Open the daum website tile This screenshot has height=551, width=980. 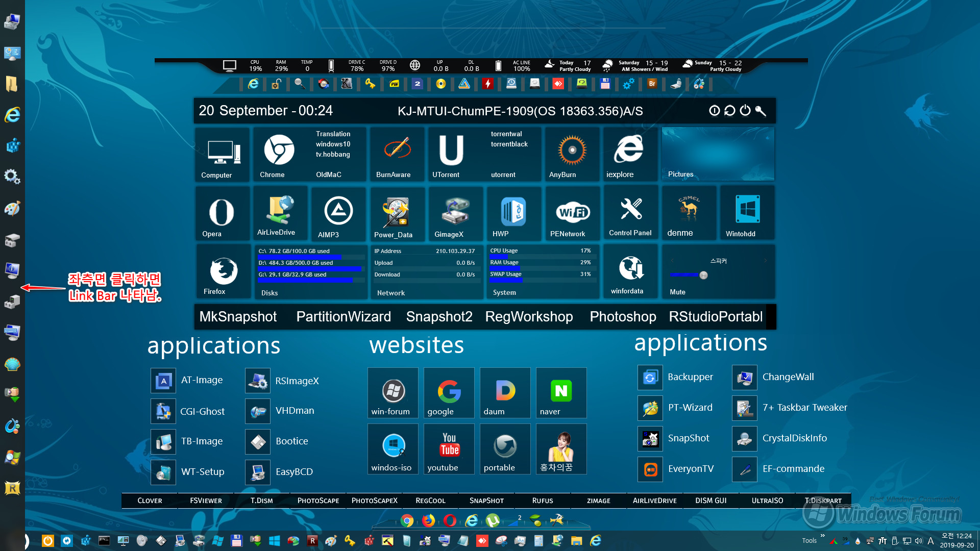[505, 393]
